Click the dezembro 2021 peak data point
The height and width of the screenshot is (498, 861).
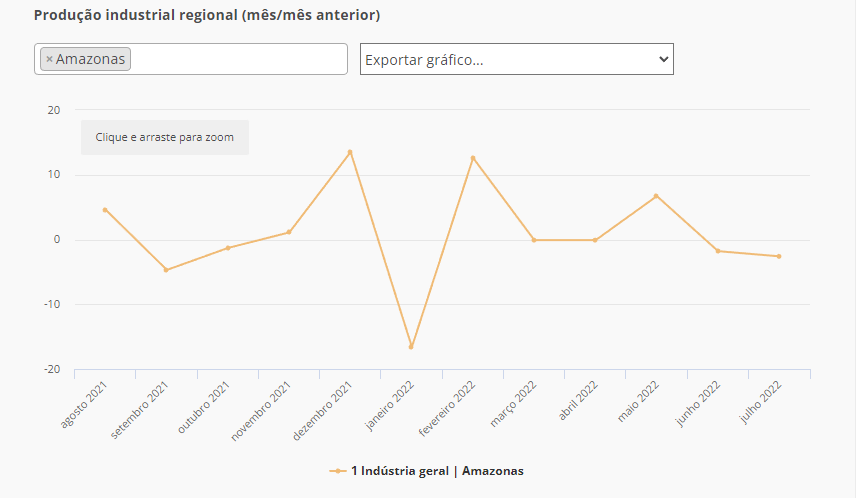point(350,152)
